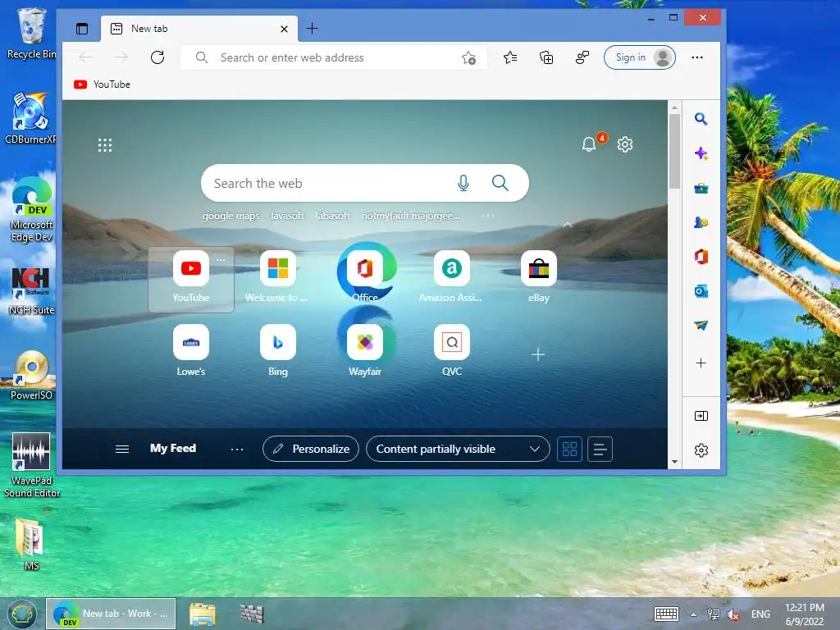Select the lavasoft search suggestion
The height and width of the screenshot is (630, 840).
point(288,216)
